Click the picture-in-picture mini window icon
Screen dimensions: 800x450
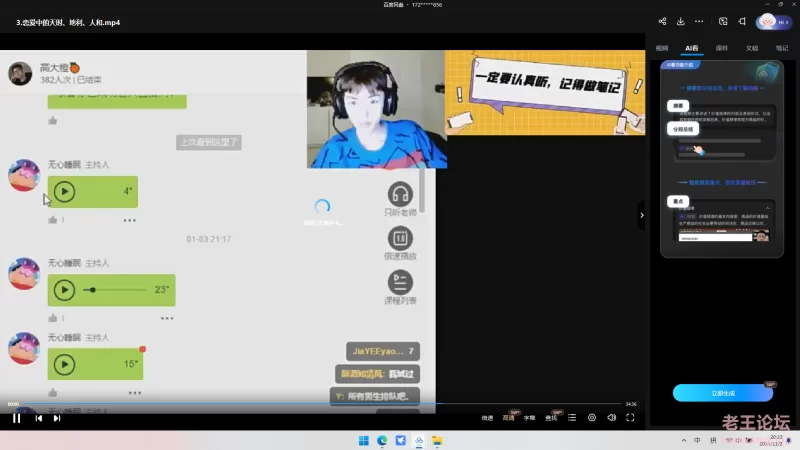click(723, 21)
